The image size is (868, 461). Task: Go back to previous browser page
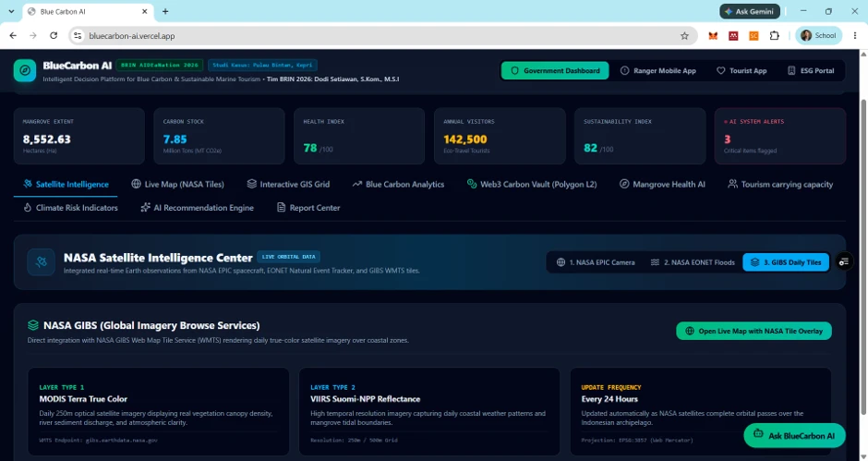pos(13,35)
